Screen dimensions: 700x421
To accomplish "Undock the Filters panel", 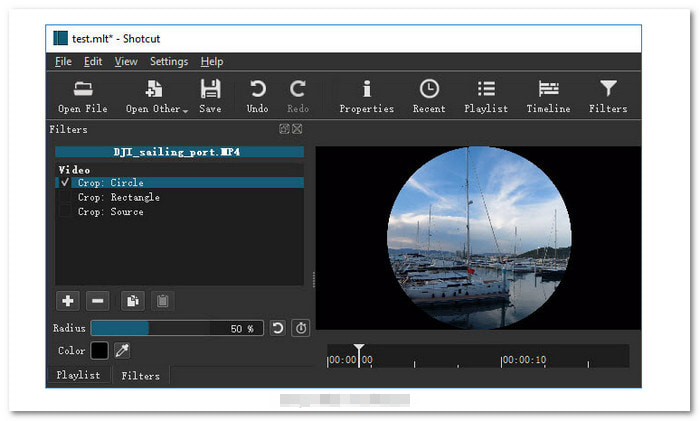I will [x=284, y=129].
